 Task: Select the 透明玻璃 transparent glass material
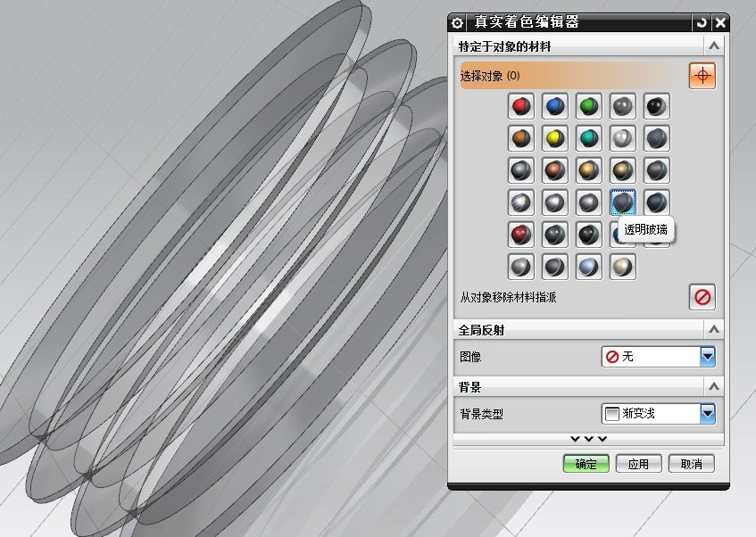pyautogui.click(x=622, y=202)
